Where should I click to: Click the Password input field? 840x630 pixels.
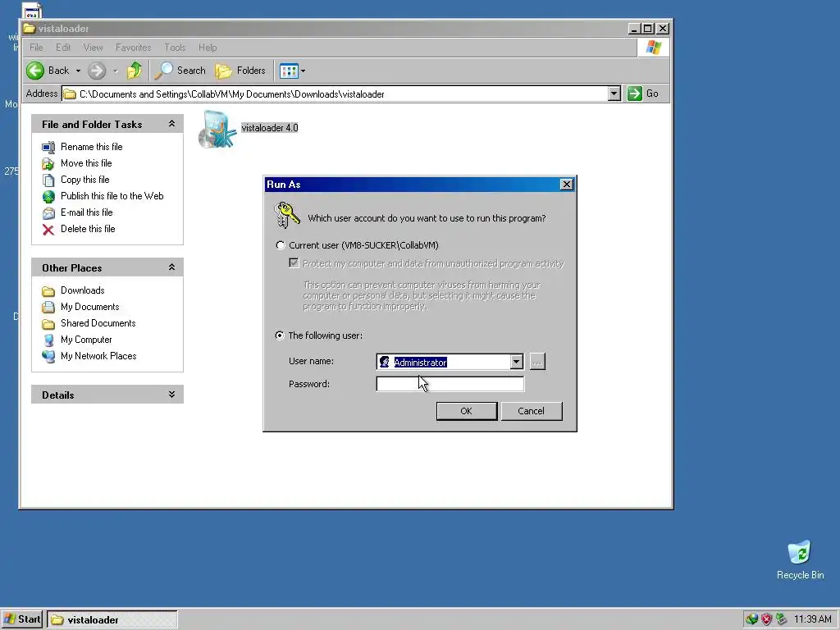pyautogui.click(x=450, y=384)
